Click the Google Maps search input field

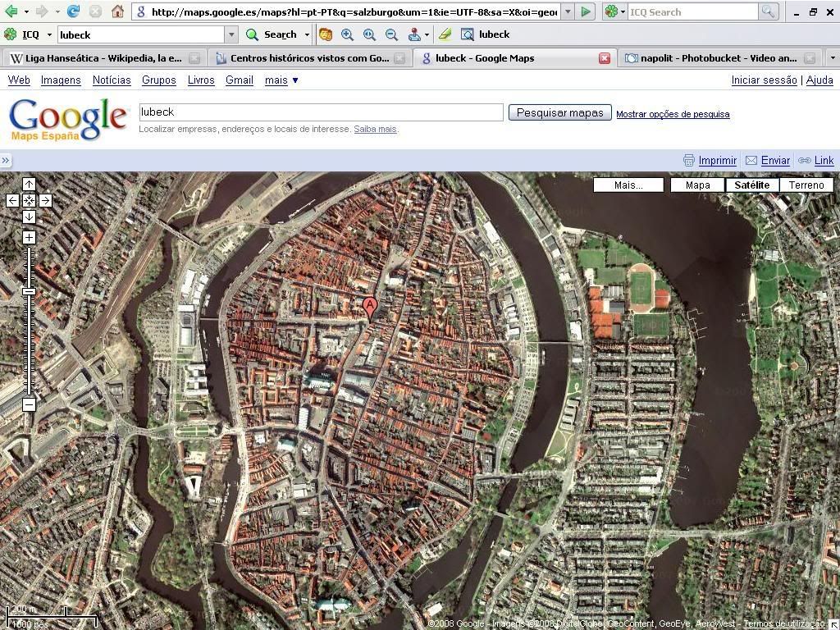click(321, 112)
